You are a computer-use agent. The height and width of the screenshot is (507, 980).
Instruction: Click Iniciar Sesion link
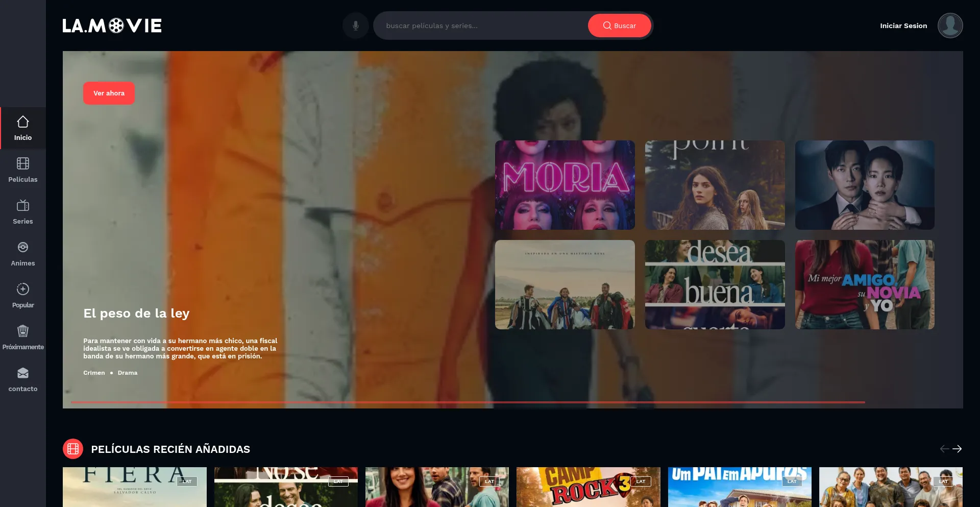pyautogui.click(x=903, y=26)
